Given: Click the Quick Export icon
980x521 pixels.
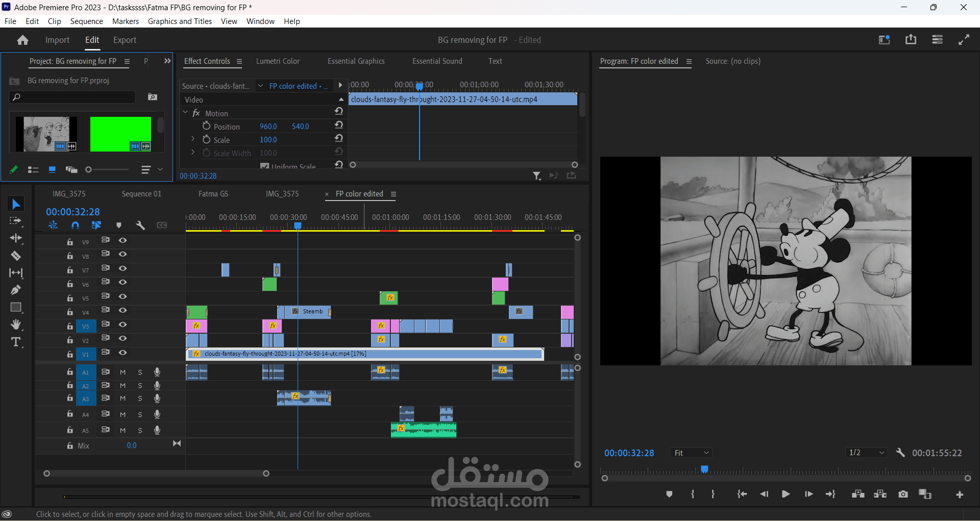Looking at the screenshot, I should pyautogui.click(x=911, y=39).
